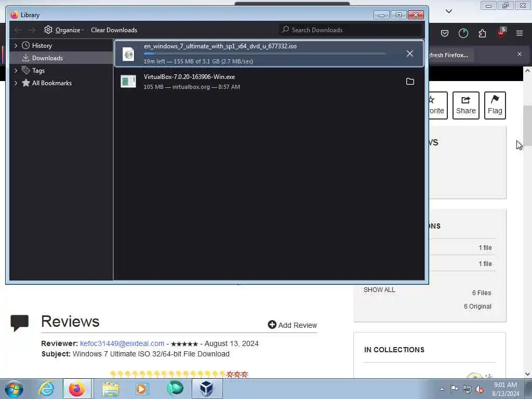
Task: Click the Organize gear icon
Action: [48, 30]
